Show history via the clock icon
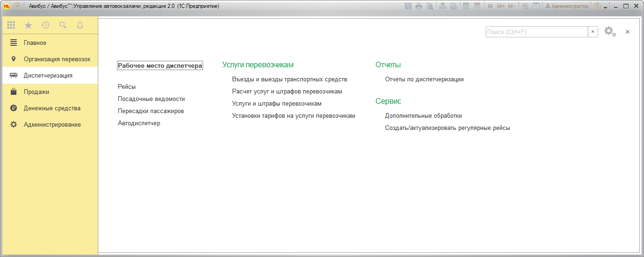Screen dimensions: 644x257 [45, 25]
